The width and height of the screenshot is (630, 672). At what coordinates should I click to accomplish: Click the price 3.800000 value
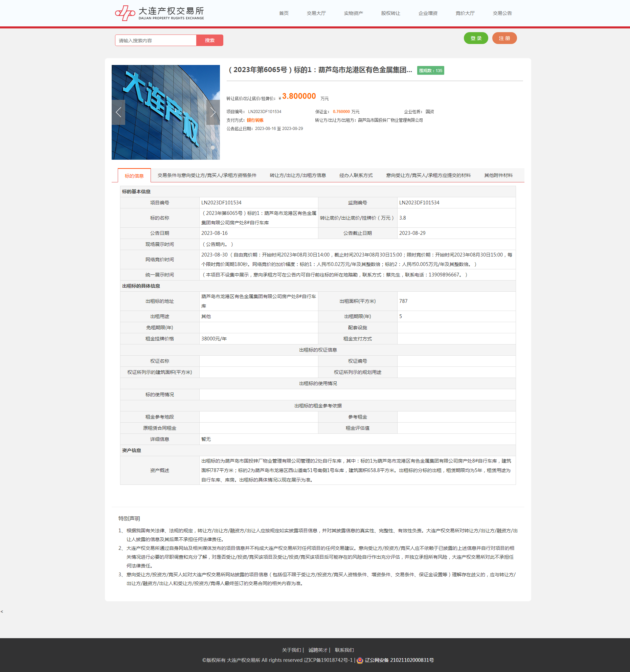click(x=299, y=96)
